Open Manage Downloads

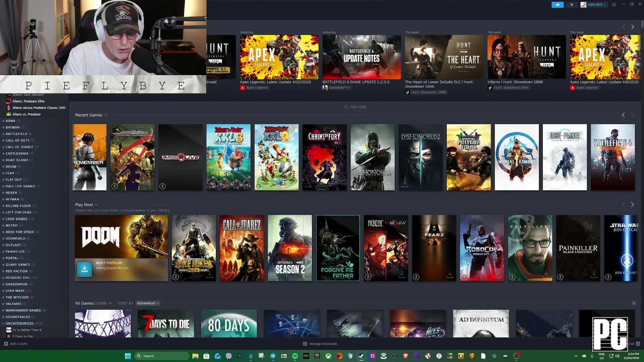320,344
